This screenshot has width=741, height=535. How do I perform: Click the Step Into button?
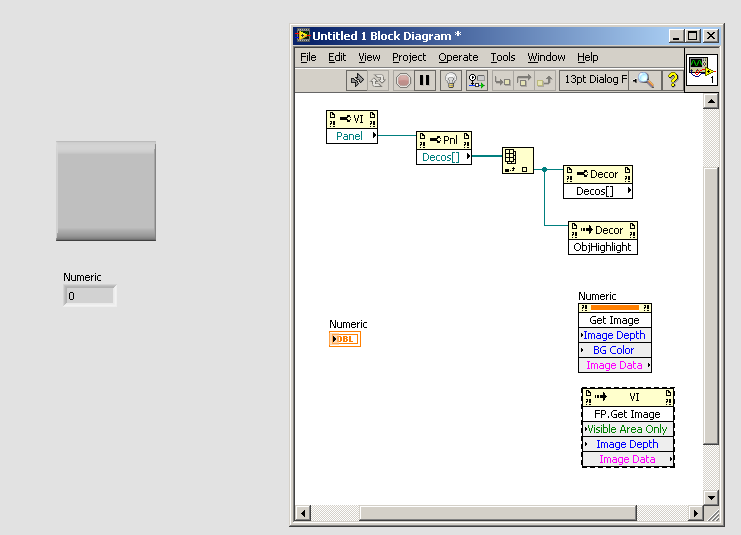(502, 80)
